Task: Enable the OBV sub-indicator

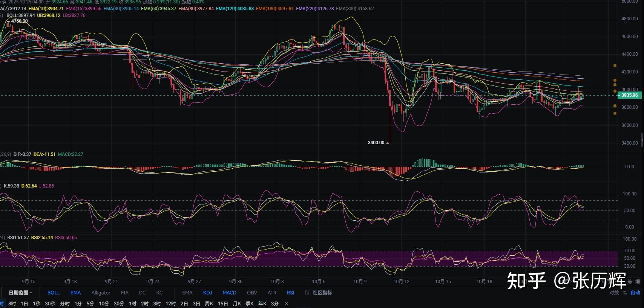Action: 252,293
